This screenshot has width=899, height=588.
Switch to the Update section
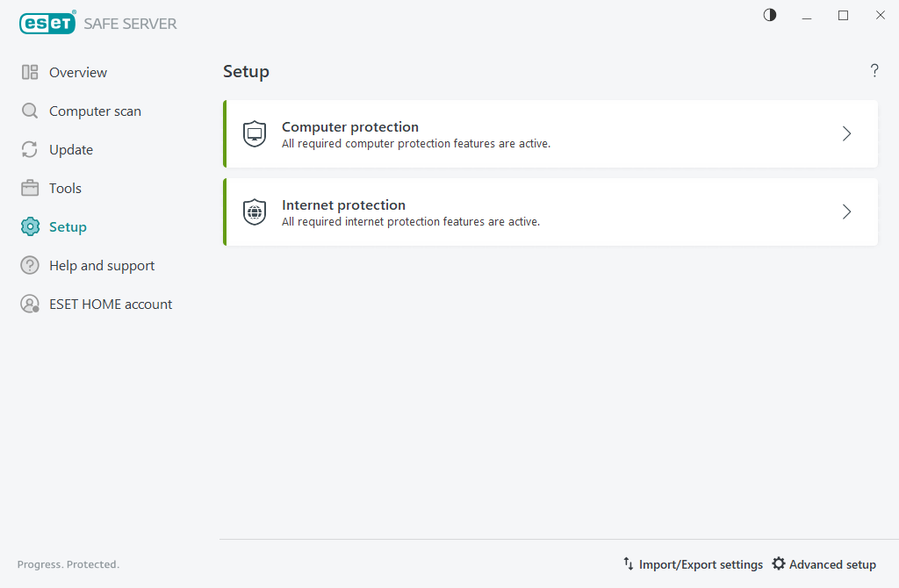(x=71, y=149)
